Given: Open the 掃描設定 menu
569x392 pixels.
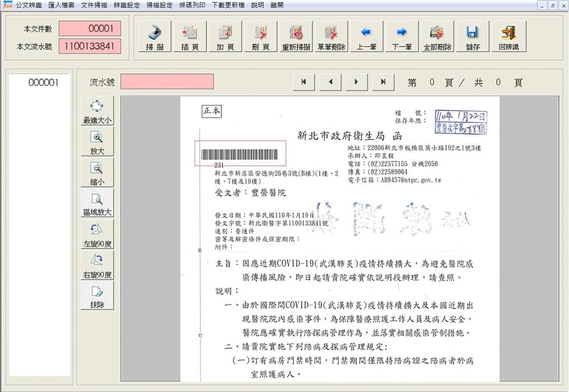Looking at the screenshot, I should pos(159,5).
